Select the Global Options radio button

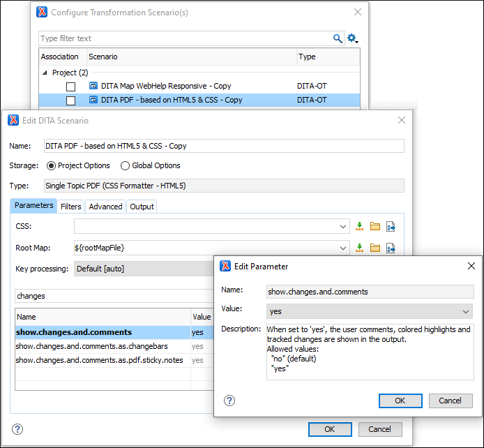pos(126,166)
